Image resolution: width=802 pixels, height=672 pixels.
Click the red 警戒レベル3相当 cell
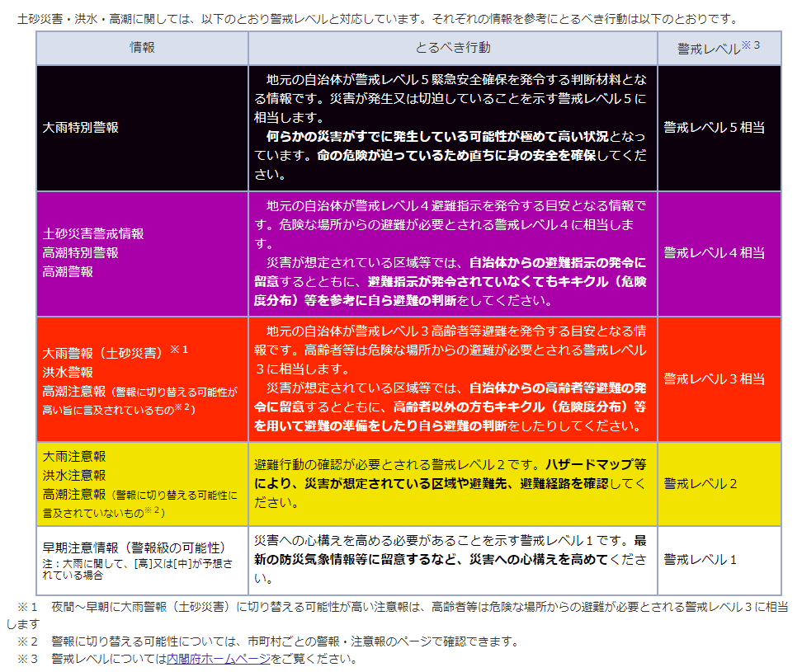coord(719,379)
